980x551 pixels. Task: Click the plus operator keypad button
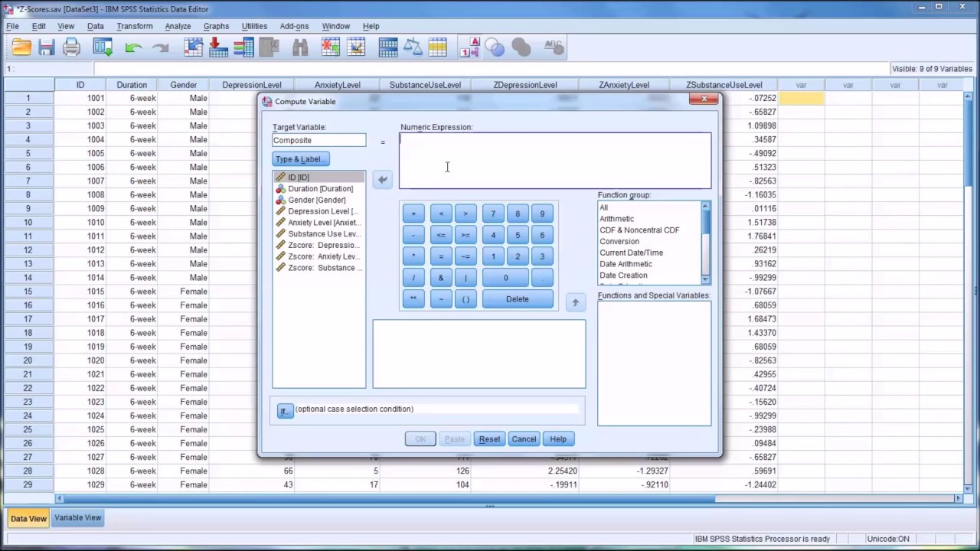pos(413,214)
